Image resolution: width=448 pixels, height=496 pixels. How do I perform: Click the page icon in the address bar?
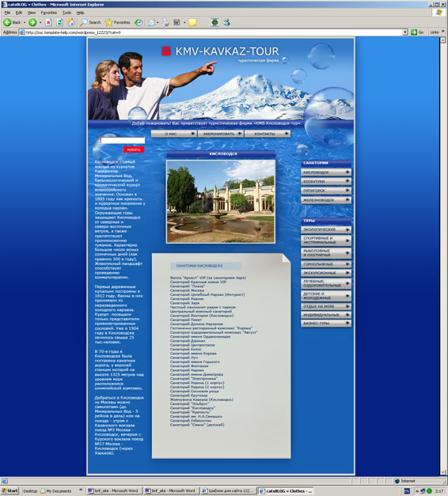coord(22,32)
